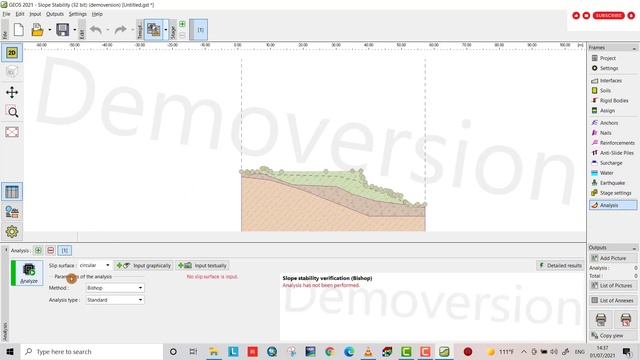The height and width of the screenshot is (360, 640).
Task: Open the Rigid Bodies frame
Action: pos(613,100)
